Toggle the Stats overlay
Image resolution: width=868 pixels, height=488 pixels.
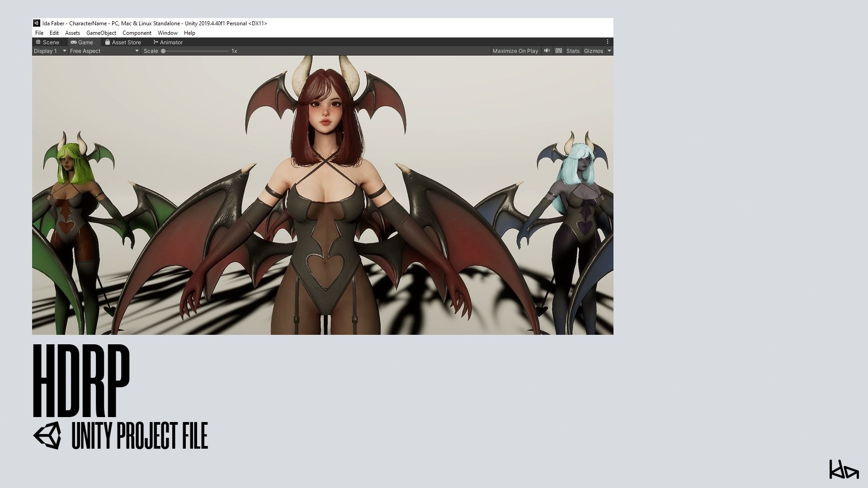coord(573,51)
